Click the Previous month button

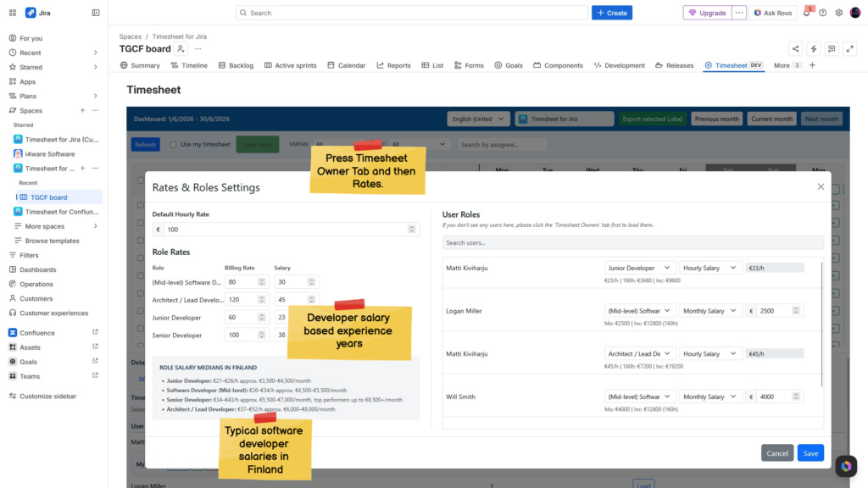click(716, 119)
